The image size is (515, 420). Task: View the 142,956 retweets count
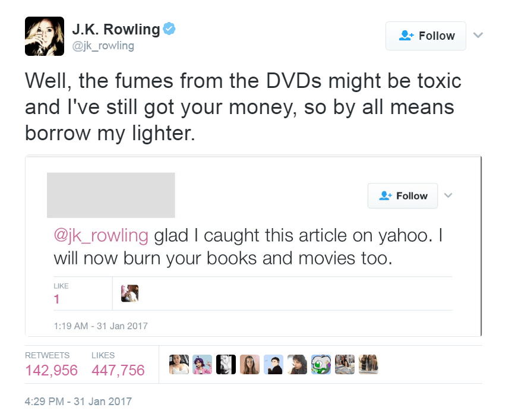click(x=51, y=371)
